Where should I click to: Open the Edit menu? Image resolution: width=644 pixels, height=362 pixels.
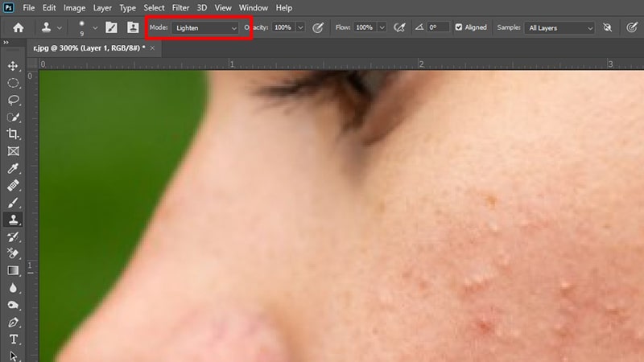pyautogui.click(x=49, y=8)
